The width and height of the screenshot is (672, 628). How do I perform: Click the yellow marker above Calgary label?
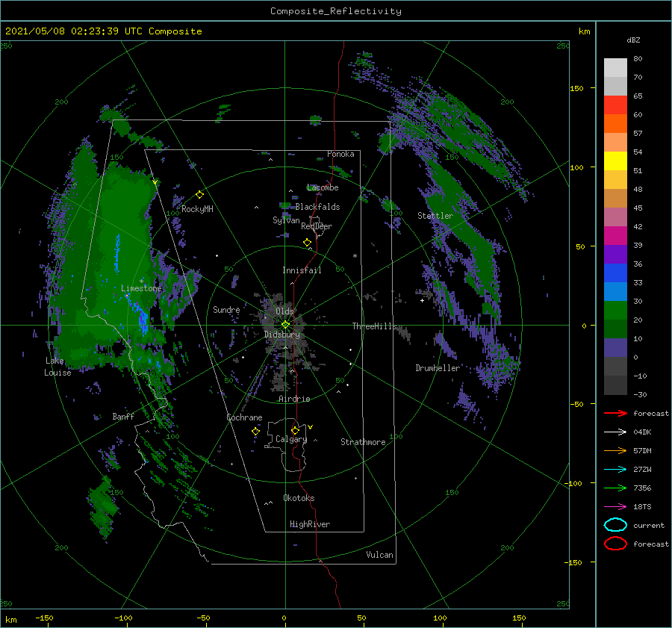(x=295, y=430)
